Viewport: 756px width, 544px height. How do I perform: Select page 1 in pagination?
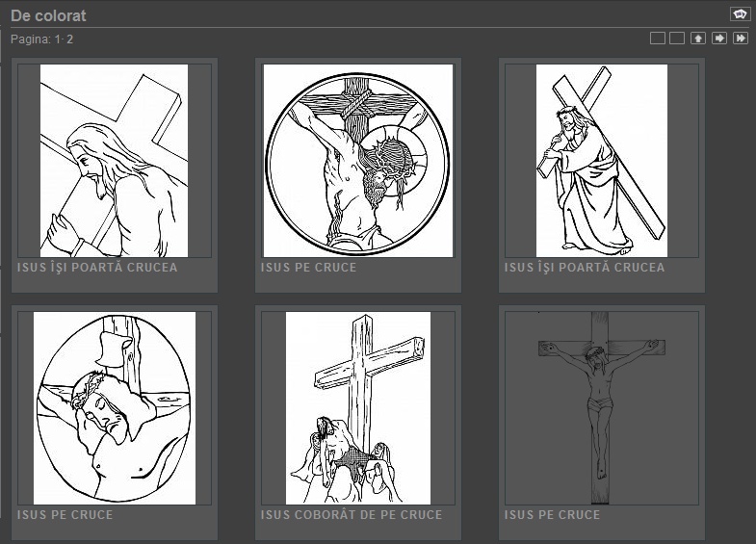pyautogui.click(x=58, y=39)
